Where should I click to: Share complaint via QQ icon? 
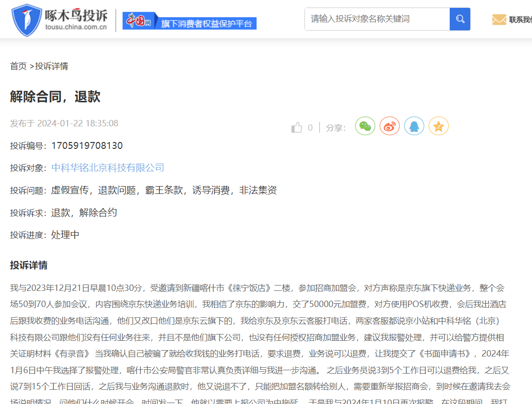(x=414, y=126)
